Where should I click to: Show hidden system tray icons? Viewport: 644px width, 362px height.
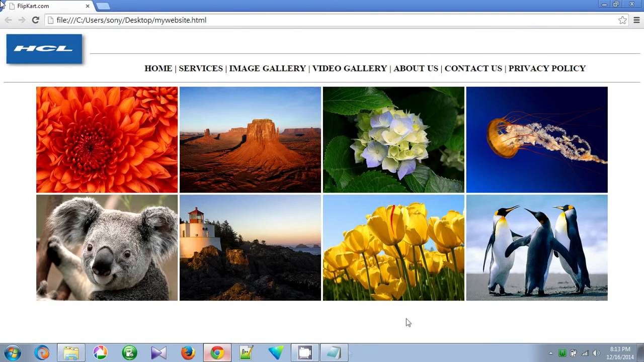click(551, 353)
